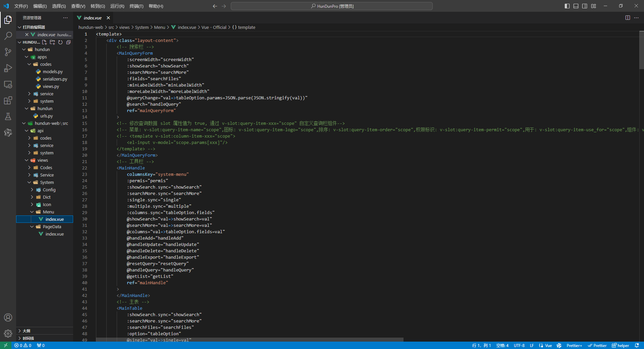
Task: Customize layout from title bar
Action: tap(593, 6)
